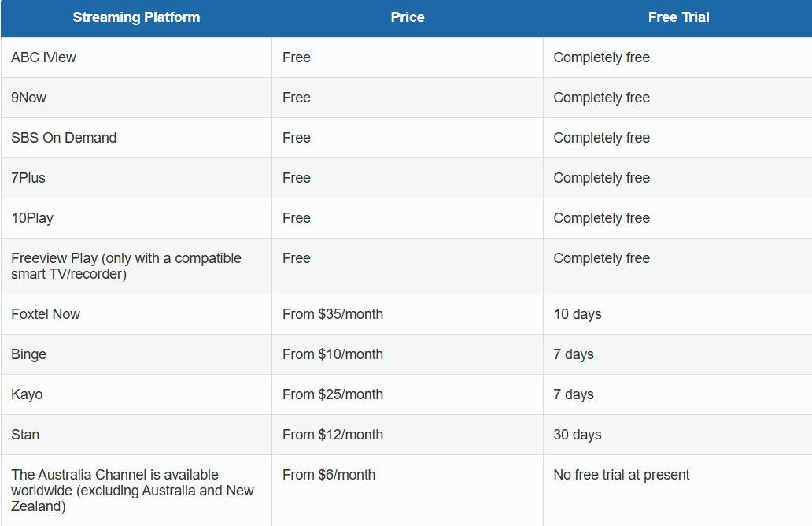Select the Kayo cell
The width and height of the screenshot is (812, 526).
tap(136, 394)
